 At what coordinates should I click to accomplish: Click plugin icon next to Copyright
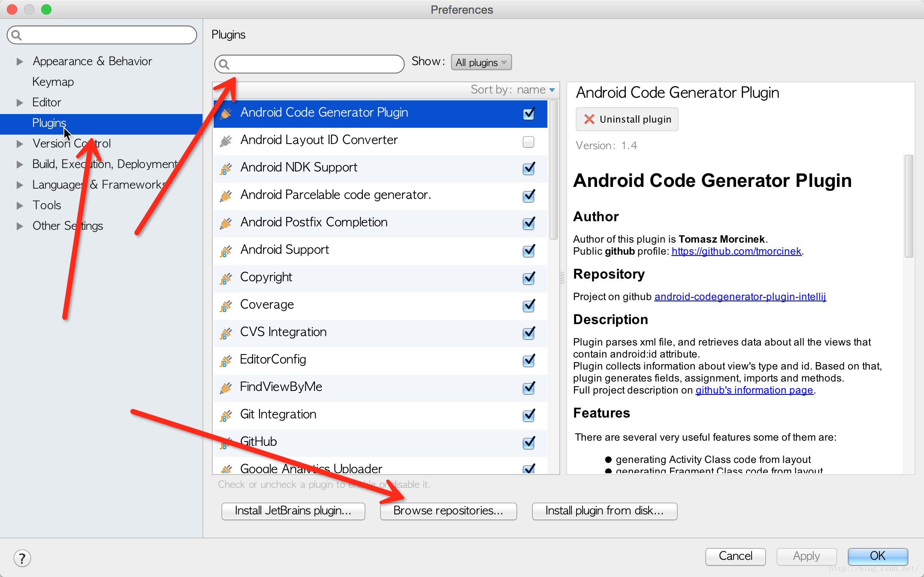[x=226, y=278]
